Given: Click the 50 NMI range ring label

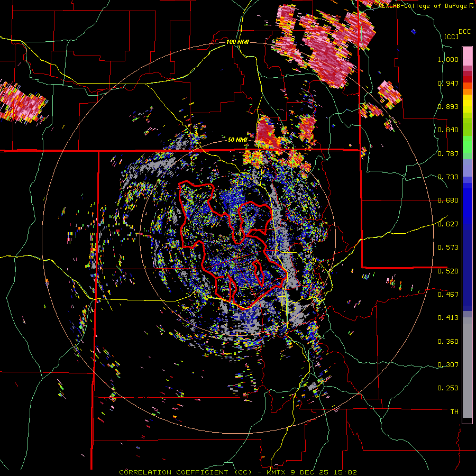Looking at the screenshot, I should pos(237,140).
